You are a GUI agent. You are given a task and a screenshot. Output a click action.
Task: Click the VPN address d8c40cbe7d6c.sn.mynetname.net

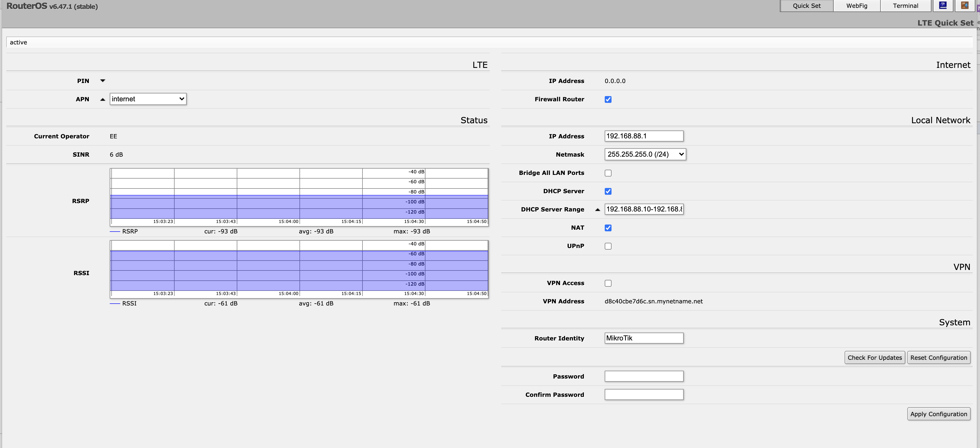[654, 301]
